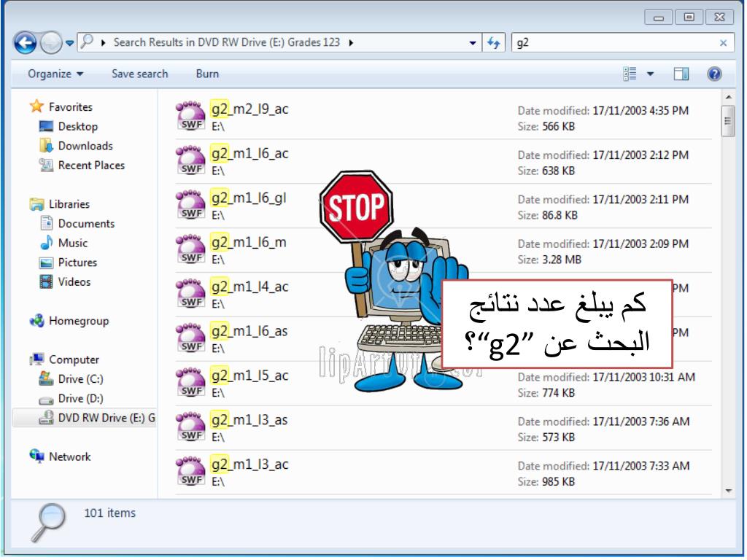The image size is (747, 560).
Task: Click the greyed Forward arrow button
Action: [50, 43]
